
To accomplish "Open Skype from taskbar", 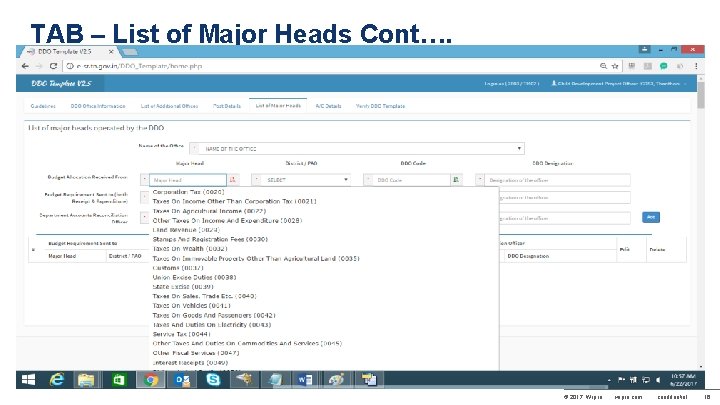I will coord(213,380).
